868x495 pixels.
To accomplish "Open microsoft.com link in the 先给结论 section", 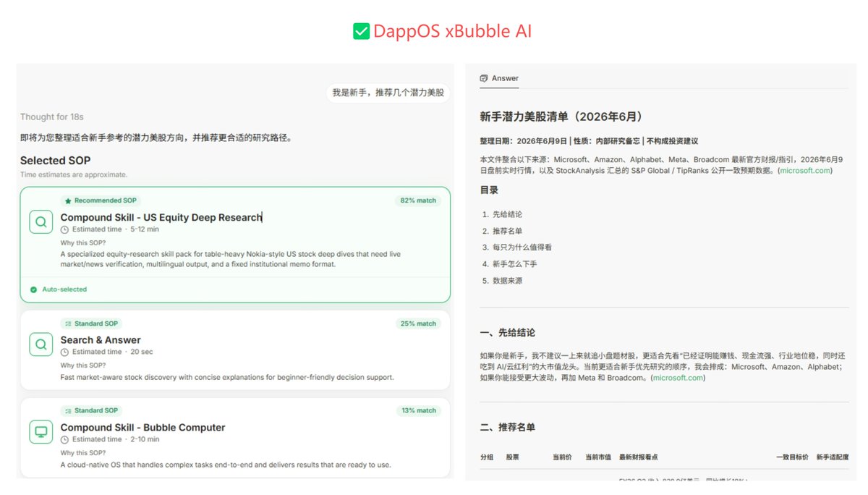I will pos(678,378).
